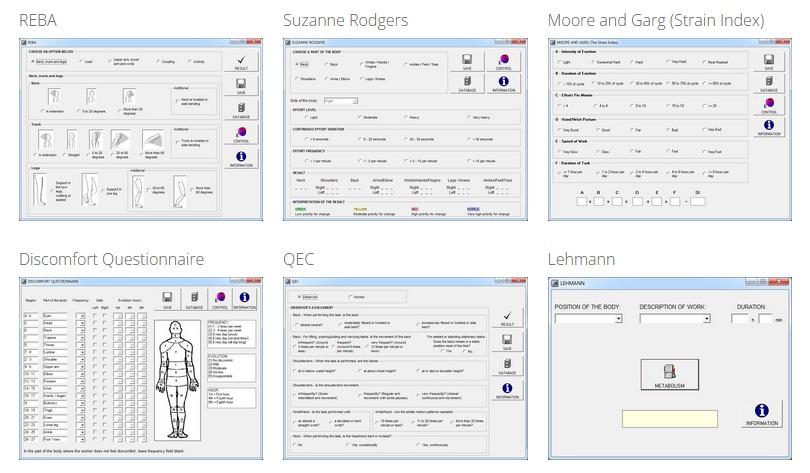
Task: Click SAVE icon in Suzanne Rodgers window
Action: point(467,61)
